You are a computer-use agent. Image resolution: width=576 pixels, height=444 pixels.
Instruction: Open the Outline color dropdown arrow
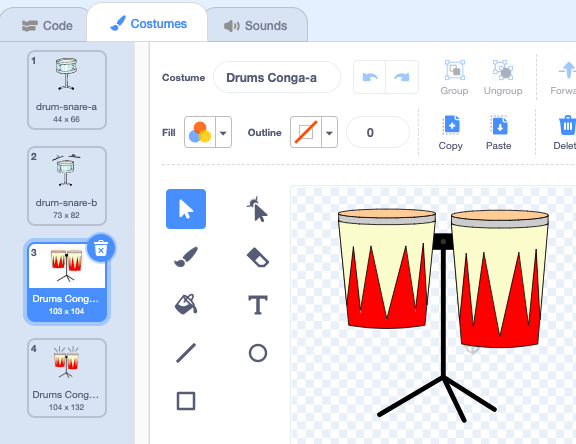click(330, 133)
